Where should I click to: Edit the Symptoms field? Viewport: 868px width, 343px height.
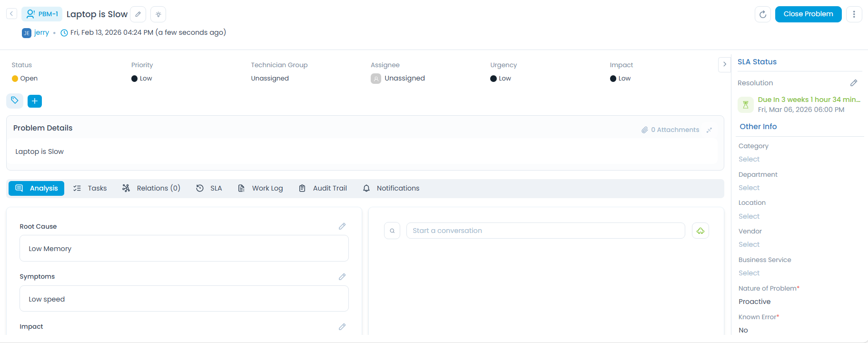point(342,277)
